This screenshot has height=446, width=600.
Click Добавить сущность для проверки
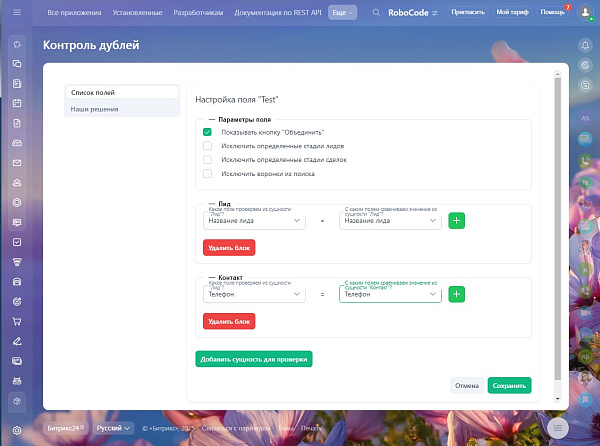(x=254, y=359)
